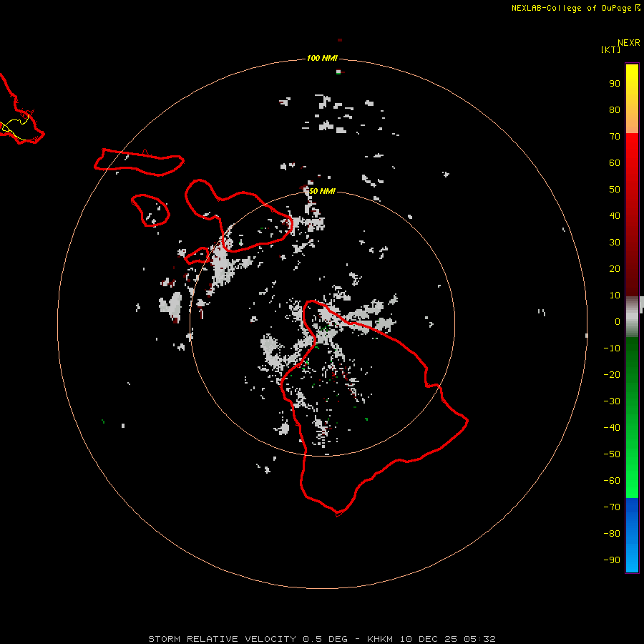Click the -60 value on the velocity scale

[x=612, y=481]
